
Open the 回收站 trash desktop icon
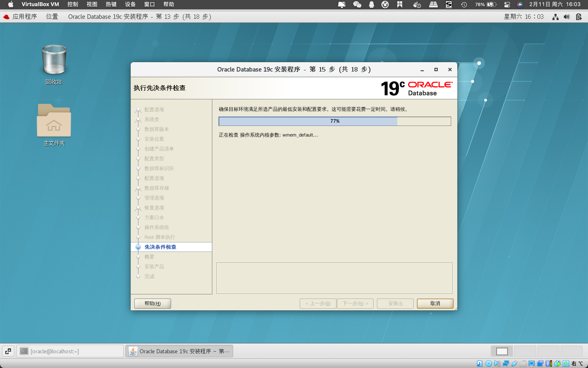pyautogui.click(x=54, y=65)
